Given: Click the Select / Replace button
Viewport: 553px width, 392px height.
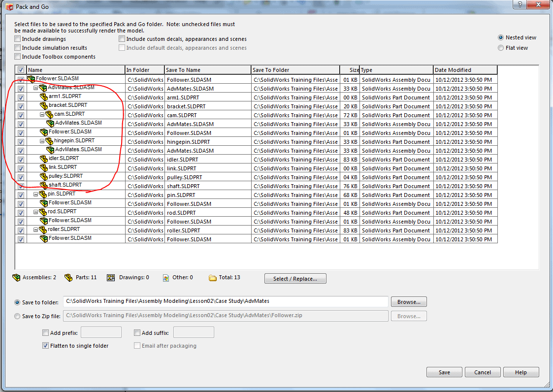Looking at the screenshot, I should pyautogui.click(x=295, y=279).
